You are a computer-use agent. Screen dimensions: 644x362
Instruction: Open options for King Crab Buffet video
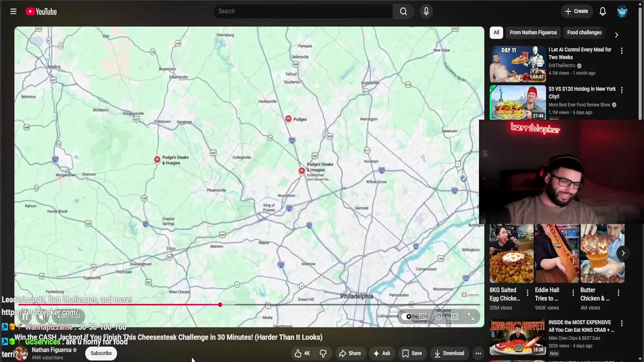tap(621, 324)
